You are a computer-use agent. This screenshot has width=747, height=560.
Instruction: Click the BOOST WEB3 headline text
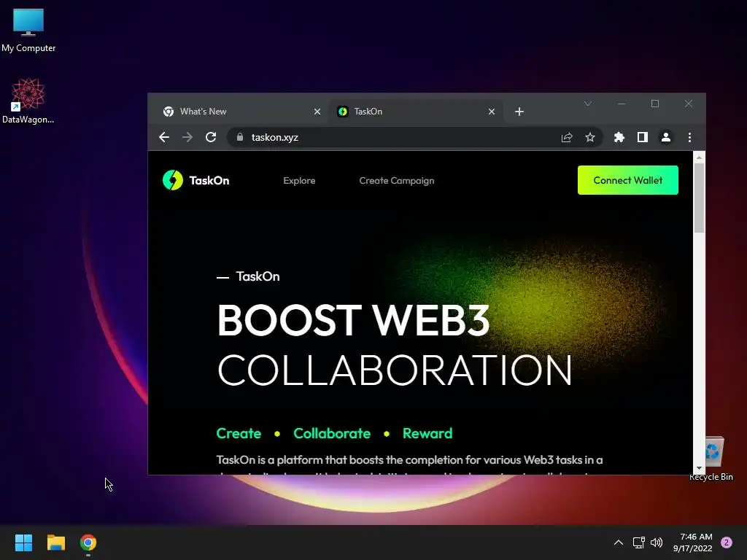[x=353, y=320]
